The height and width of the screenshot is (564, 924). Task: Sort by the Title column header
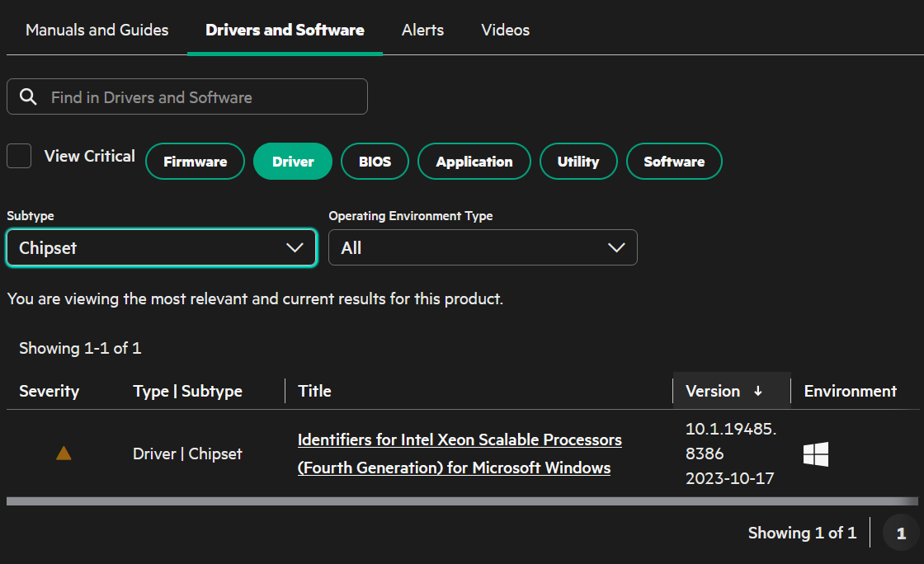pos(314,391)
